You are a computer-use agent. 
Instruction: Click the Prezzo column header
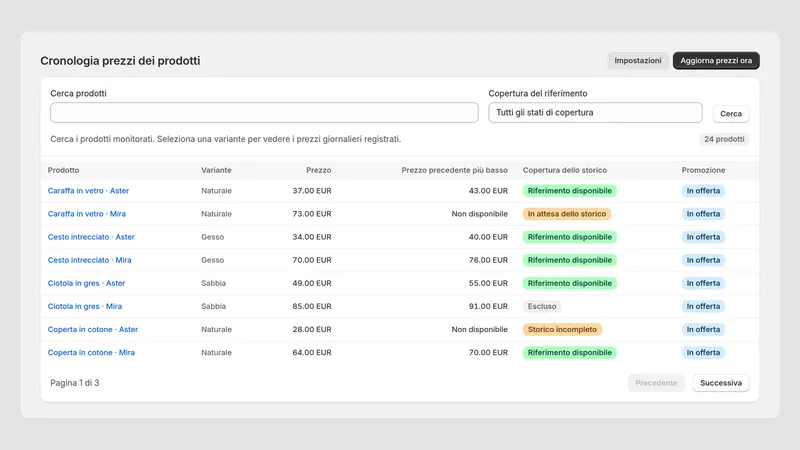(318, 170)
